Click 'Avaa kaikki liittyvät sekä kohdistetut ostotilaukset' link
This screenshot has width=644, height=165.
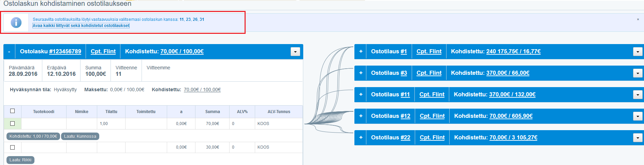tap(81, 26)
